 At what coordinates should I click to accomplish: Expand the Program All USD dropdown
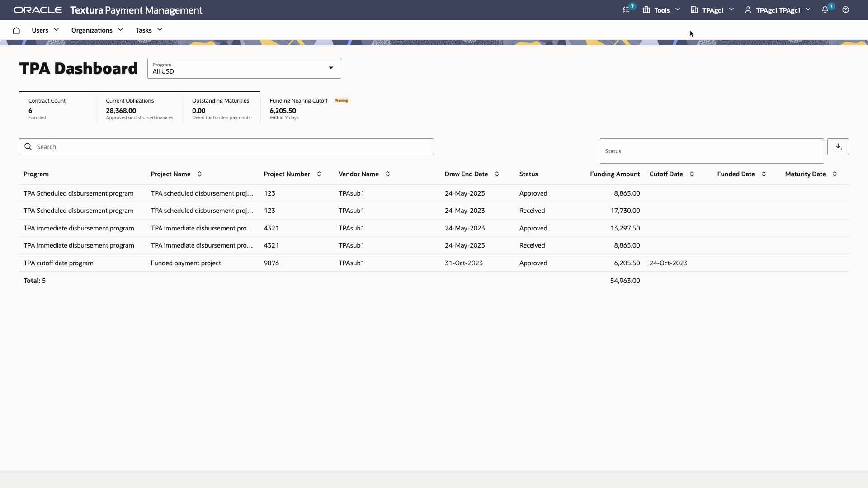point(244,68)
